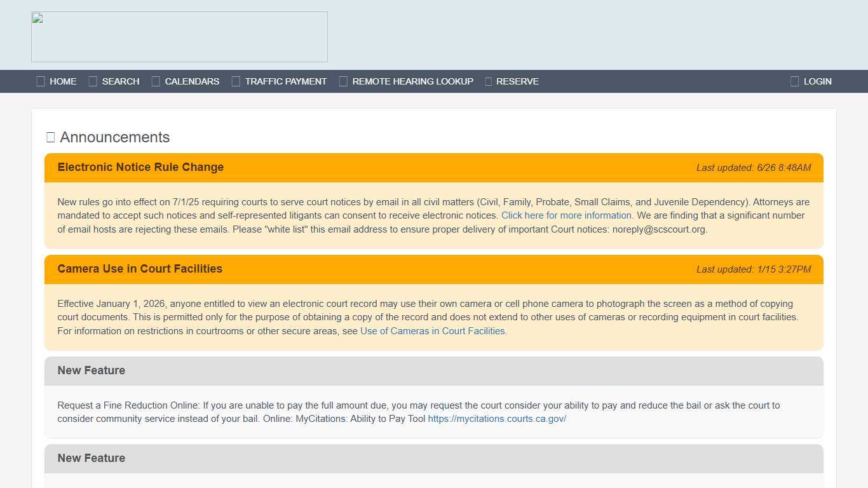Follow the 'Use of Cameras in Court Facilities' link
Viewport: 868px width, 488px height.
432,331
